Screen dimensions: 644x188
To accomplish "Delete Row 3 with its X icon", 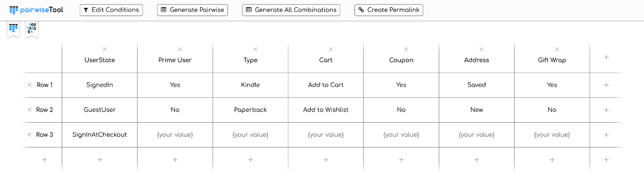I will (x=29, y=135).
